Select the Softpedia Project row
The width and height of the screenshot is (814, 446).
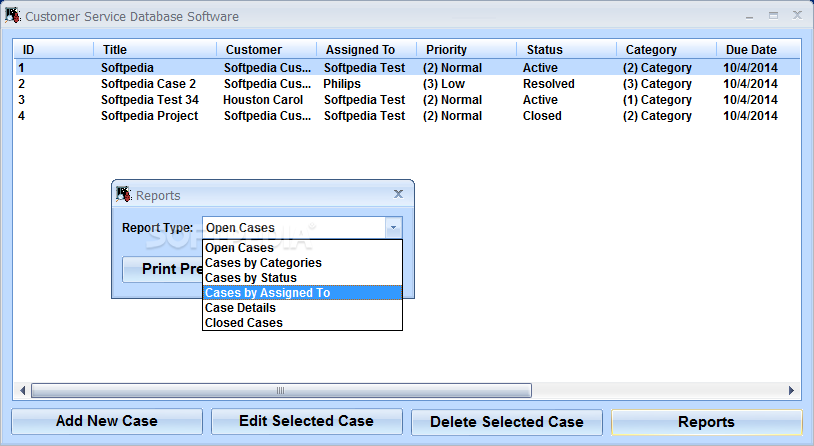408,116
